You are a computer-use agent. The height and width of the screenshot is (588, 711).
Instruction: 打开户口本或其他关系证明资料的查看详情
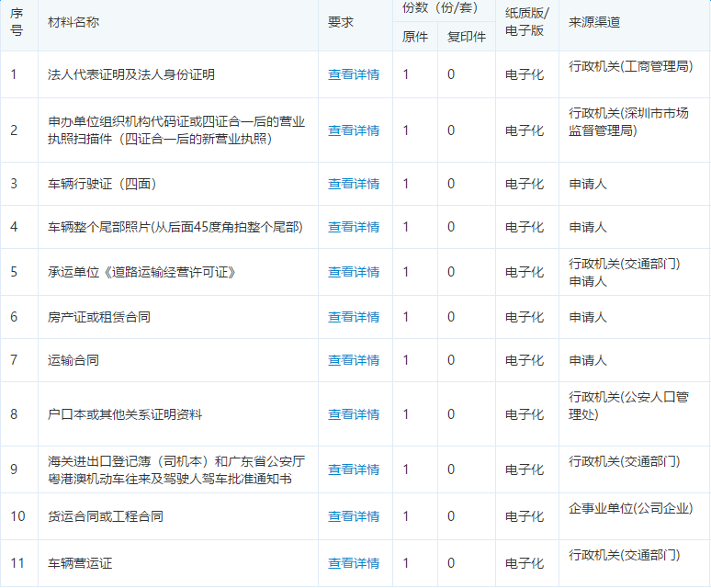click(354, 414)
